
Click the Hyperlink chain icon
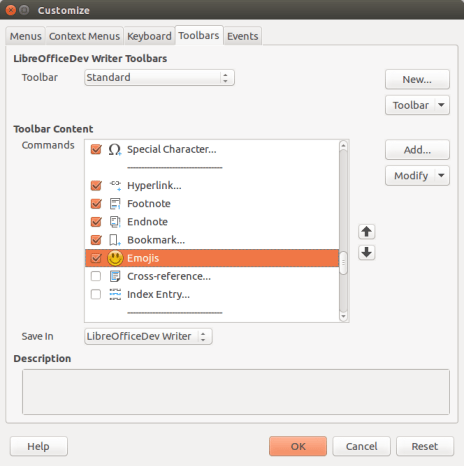115,185
